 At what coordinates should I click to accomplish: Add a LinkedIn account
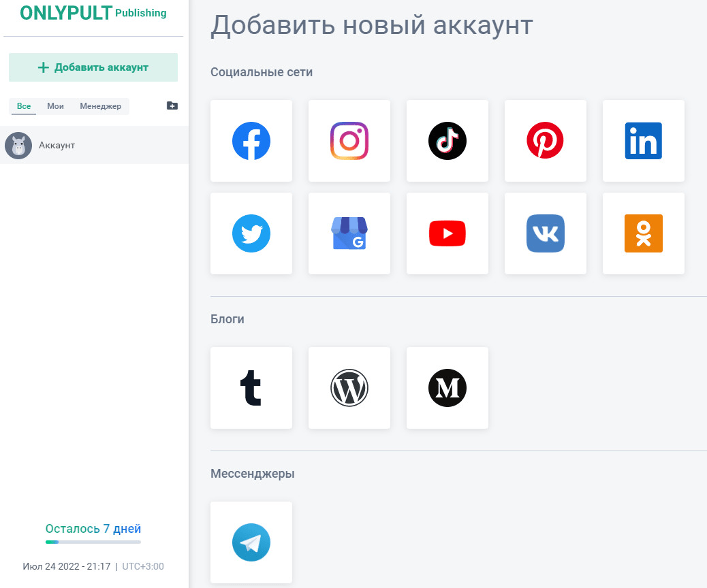click(644, 141)
